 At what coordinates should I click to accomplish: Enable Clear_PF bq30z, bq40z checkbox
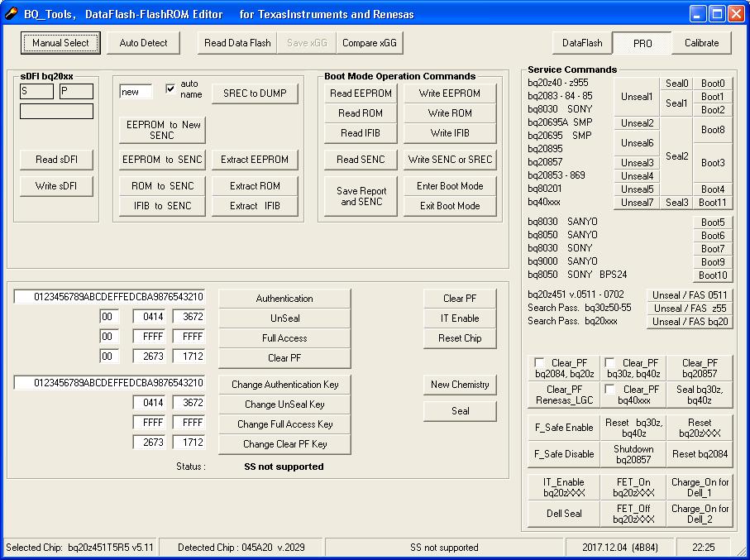click(609, 362)
